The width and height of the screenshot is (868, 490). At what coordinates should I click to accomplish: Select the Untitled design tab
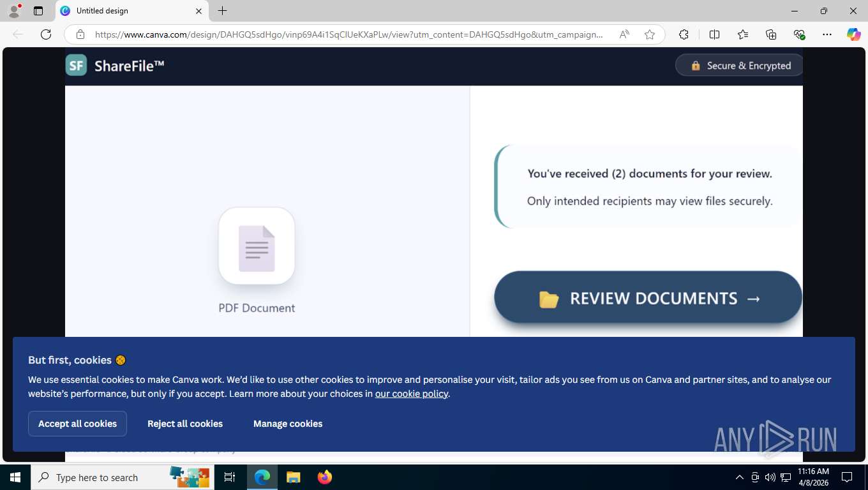131,11
